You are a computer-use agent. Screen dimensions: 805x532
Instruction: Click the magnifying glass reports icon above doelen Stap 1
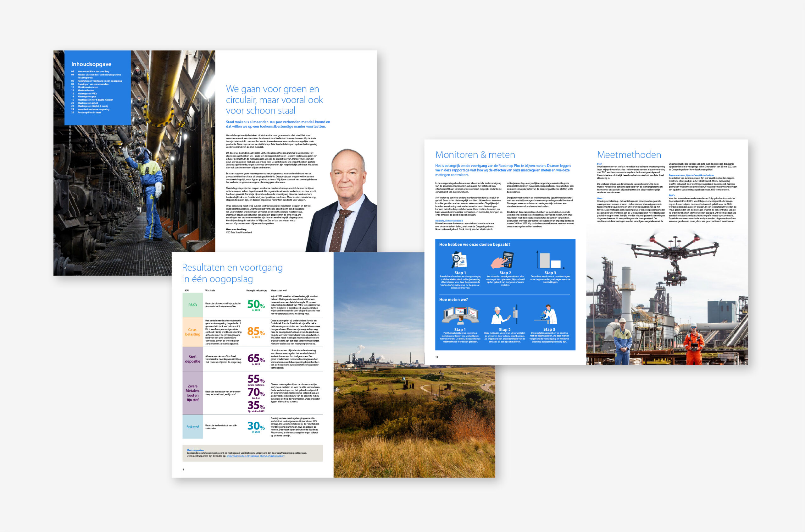[x=459, y=260]
